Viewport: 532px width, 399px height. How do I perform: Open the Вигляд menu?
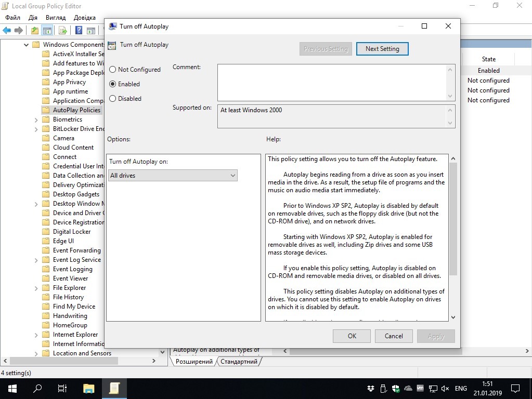(56, 18)
